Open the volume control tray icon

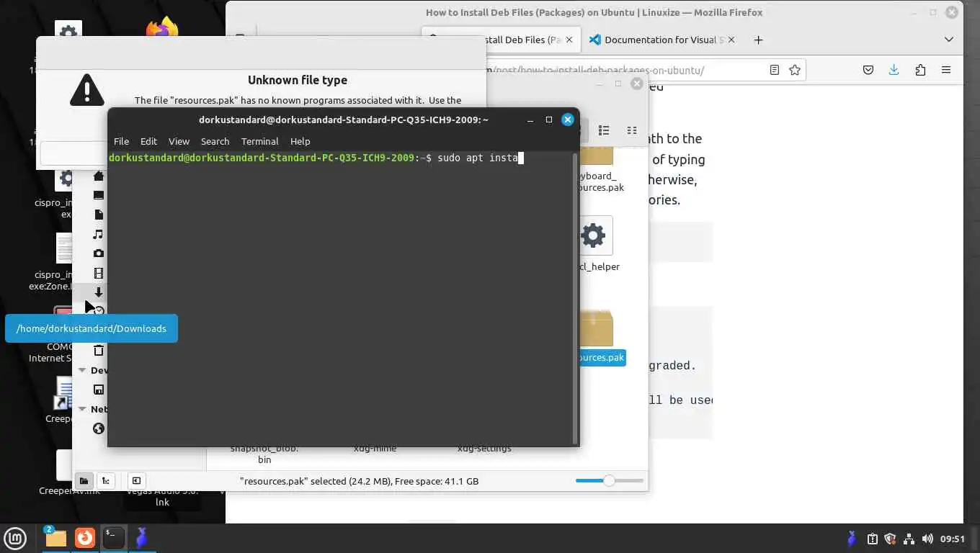coord(927,539)
